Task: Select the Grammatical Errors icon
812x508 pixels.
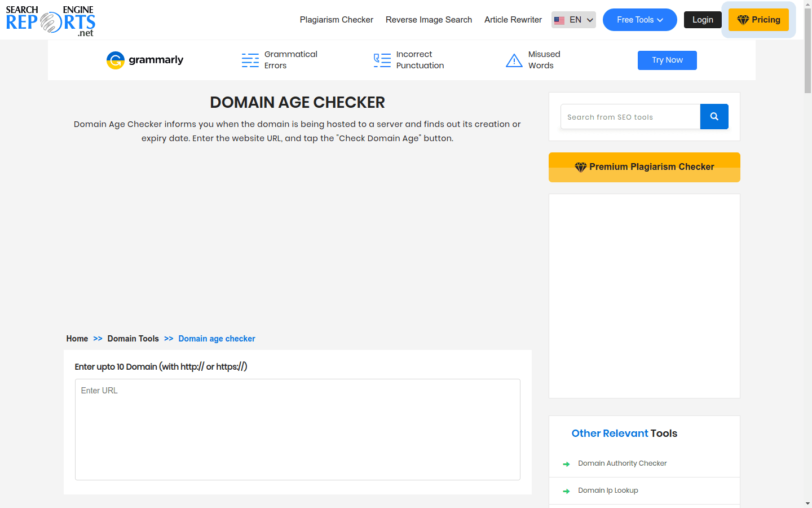Action: tap(250, 60)
